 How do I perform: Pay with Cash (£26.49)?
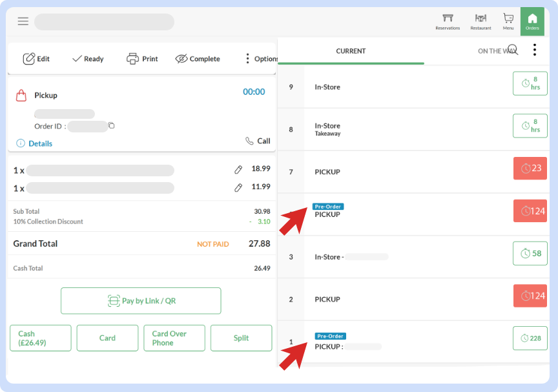(x=41, y=338)
